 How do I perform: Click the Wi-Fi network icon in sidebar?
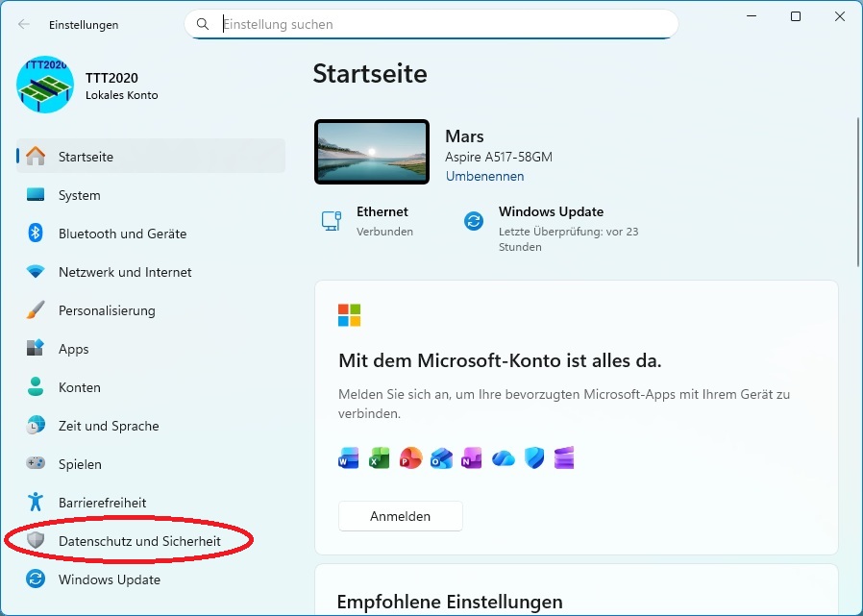point(36,271)
